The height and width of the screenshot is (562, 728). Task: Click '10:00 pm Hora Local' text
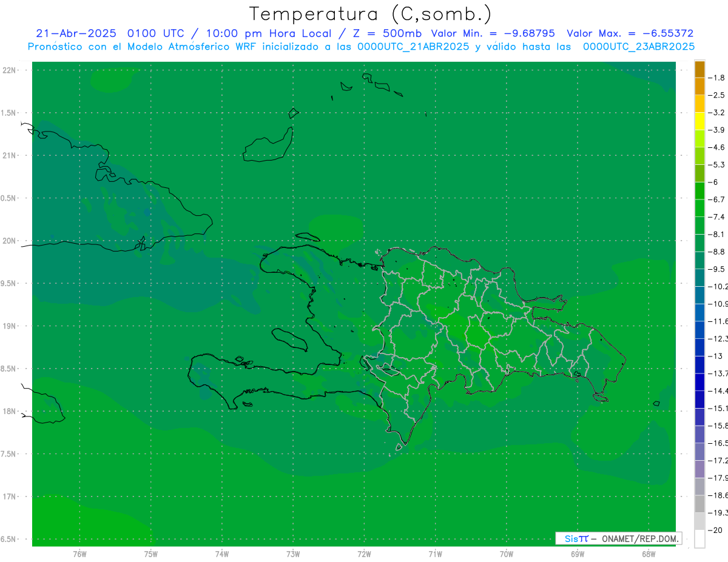tap(269, 33)
